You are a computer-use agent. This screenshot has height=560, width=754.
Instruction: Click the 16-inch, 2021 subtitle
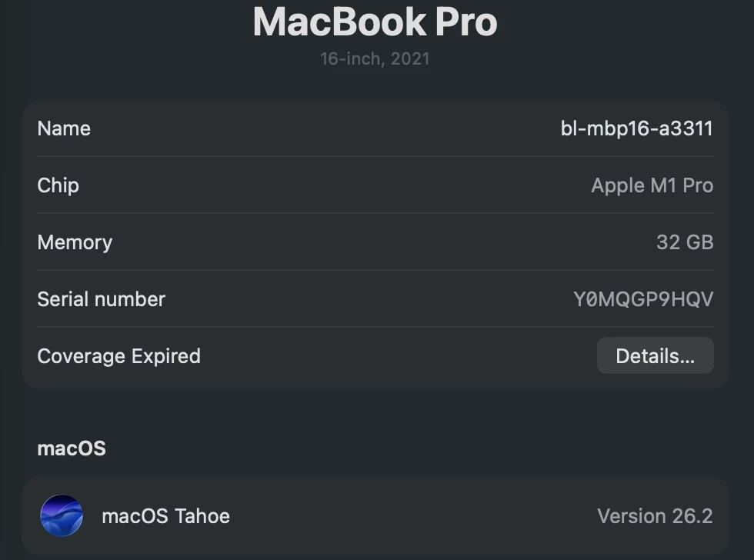(375, 58)
